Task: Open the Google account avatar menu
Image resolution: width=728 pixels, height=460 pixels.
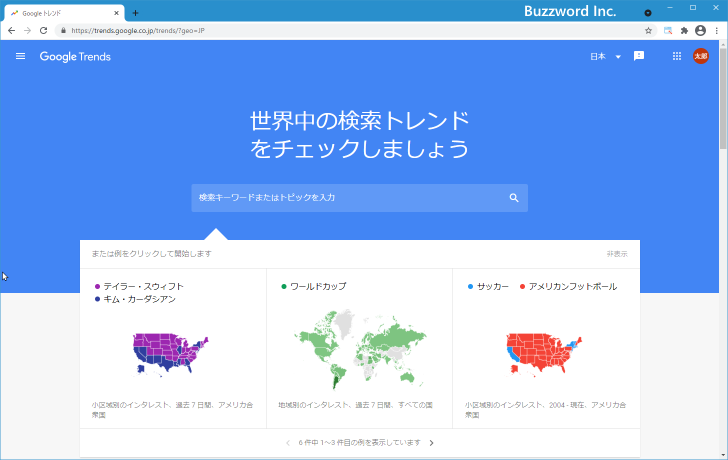Action: 701,56
